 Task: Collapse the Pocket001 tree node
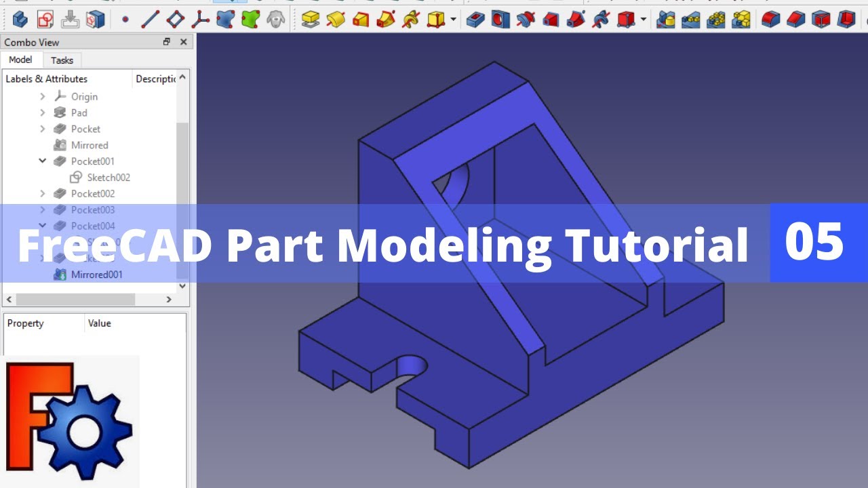[x=43, y=161]
